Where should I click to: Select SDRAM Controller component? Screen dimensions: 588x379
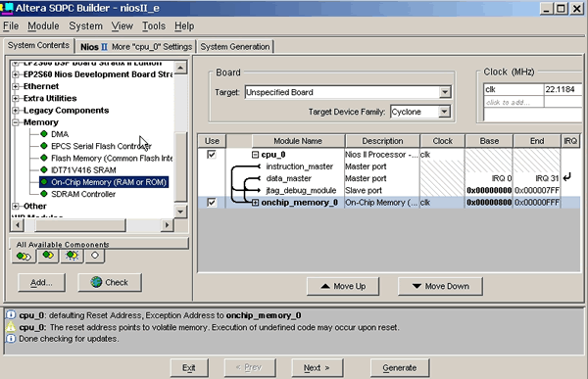pos(83,194)
